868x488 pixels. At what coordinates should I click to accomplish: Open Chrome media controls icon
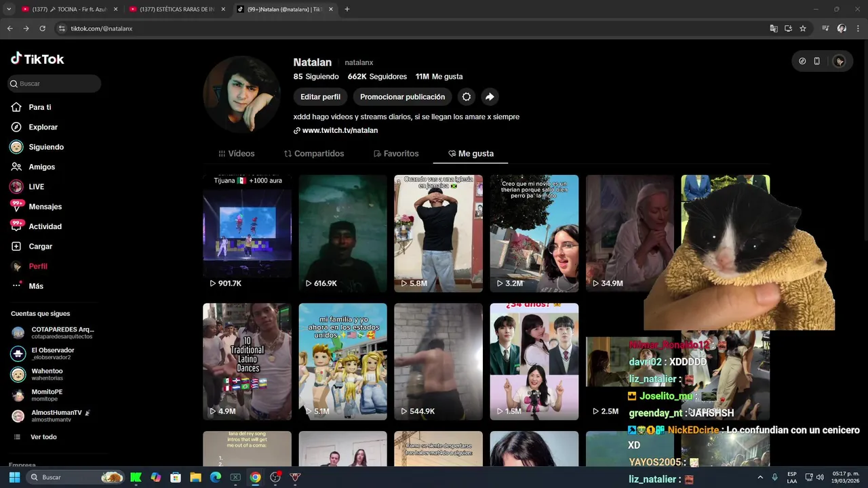coord(825,28)
